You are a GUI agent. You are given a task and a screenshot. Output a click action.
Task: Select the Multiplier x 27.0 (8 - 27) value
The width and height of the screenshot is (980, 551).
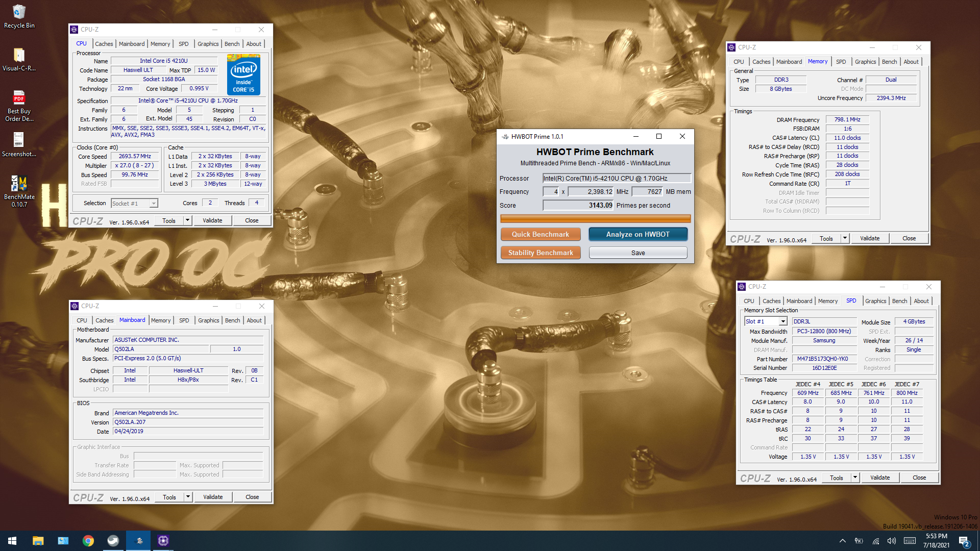tap(135, 165)
